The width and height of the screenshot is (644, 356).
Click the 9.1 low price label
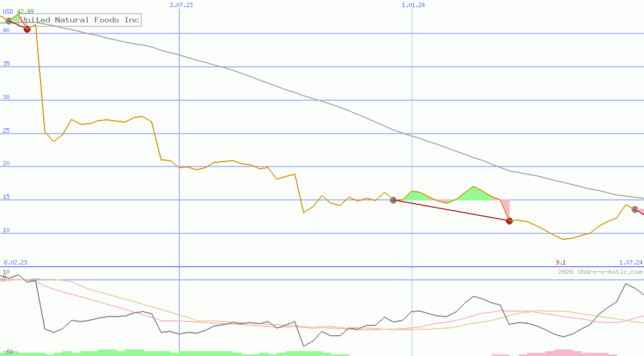tap(561, 263)
